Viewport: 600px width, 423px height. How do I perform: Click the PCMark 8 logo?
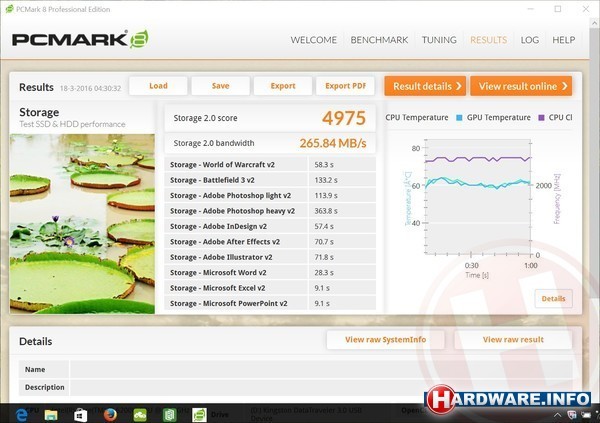click(x=80, y=39)
